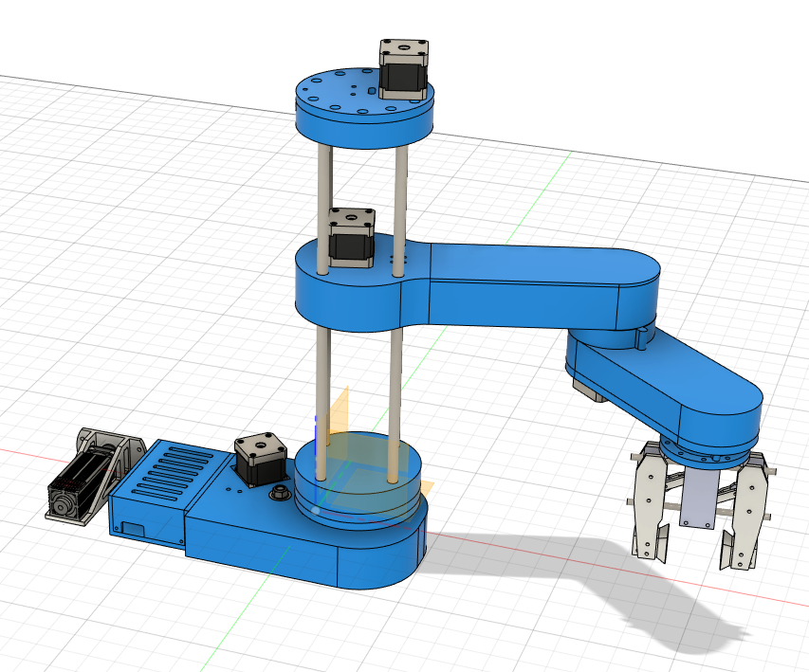Select the stepper motor on the base housing
This screenshot has height=672, width=809.
(260, 459)
